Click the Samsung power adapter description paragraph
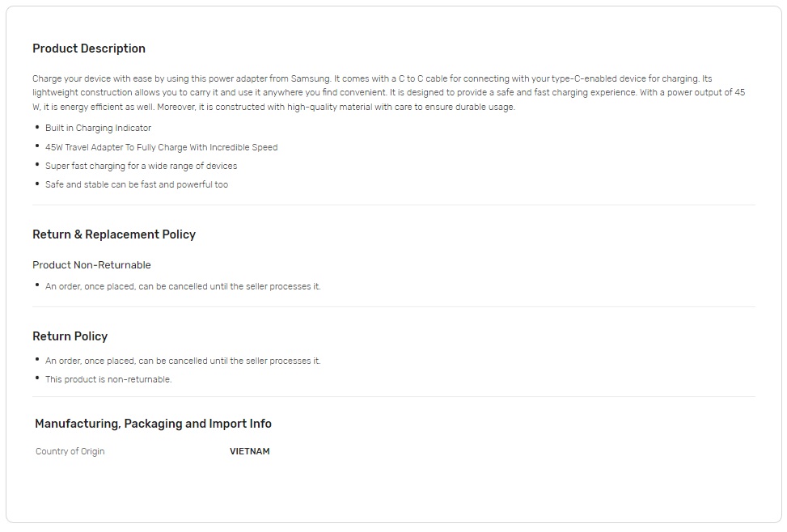 tap(388, 93)
